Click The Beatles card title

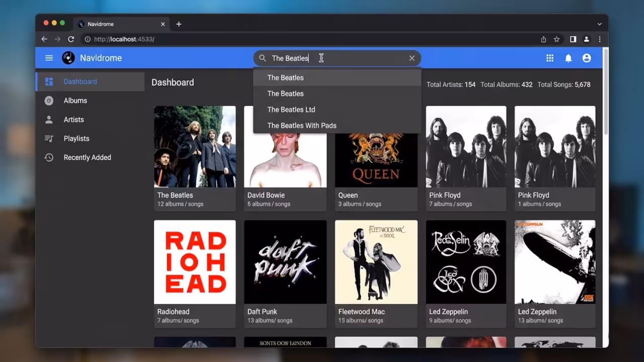click(175, 195)
